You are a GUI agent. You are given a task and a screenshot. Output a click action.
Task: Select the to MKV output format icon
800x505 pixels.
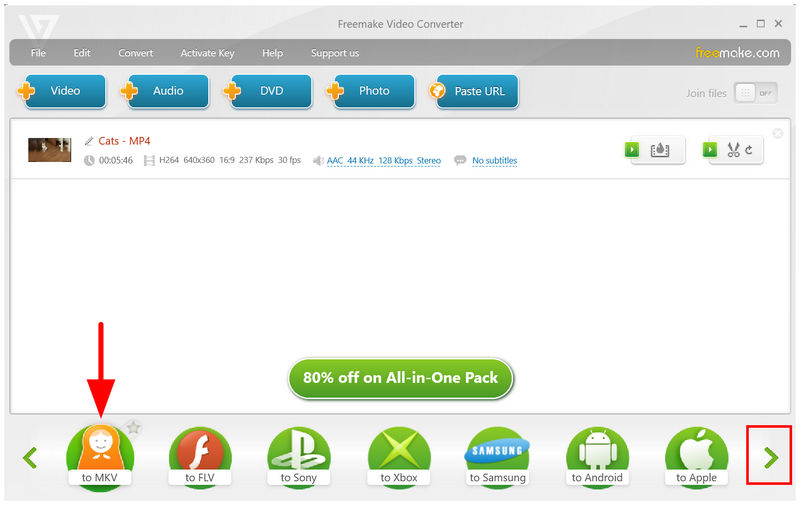click(x=100, y=458)
